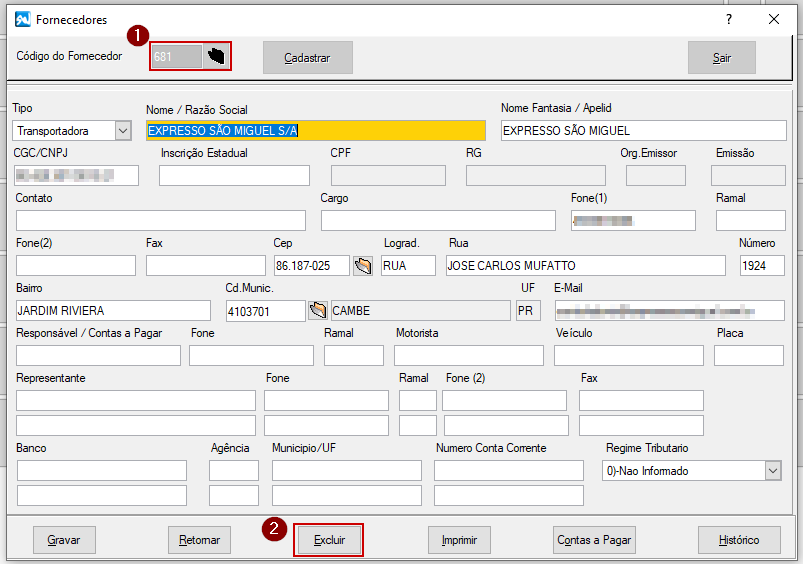The image size is (803, 564).
Task: Click the E-Mail field
Action: 669,310
